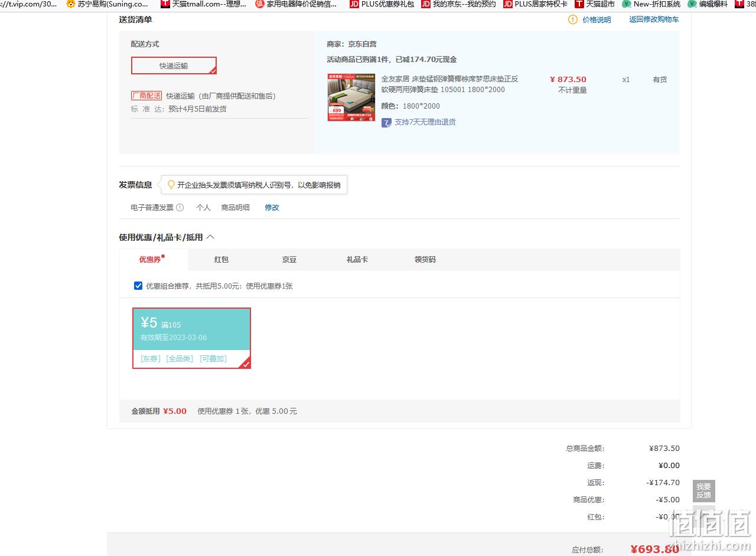Click the 商家: 京东自营 seller label
This screenshot has width=756, height=556.
[x=351, y=44]
